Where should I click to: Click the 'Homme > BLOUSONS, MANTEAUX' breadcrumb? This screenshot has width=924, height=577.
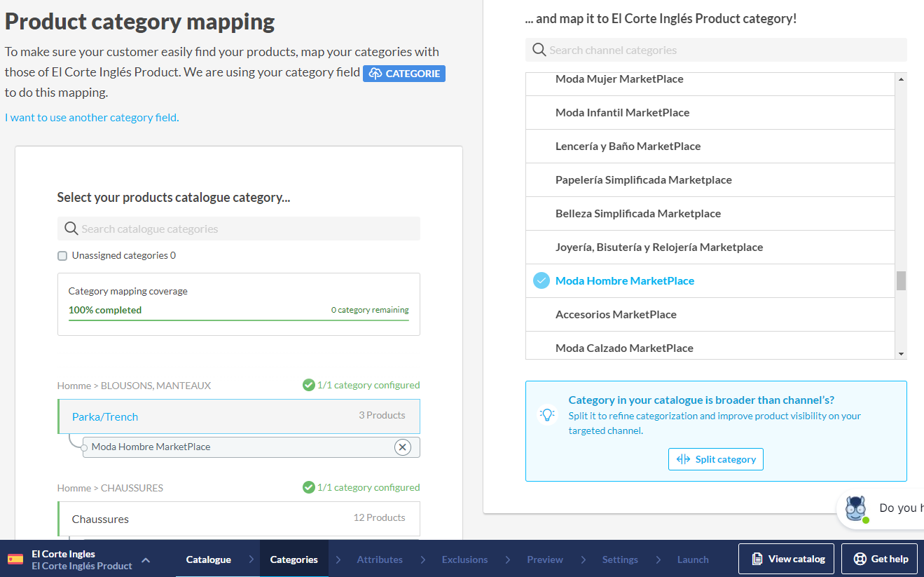pos(134,386)
